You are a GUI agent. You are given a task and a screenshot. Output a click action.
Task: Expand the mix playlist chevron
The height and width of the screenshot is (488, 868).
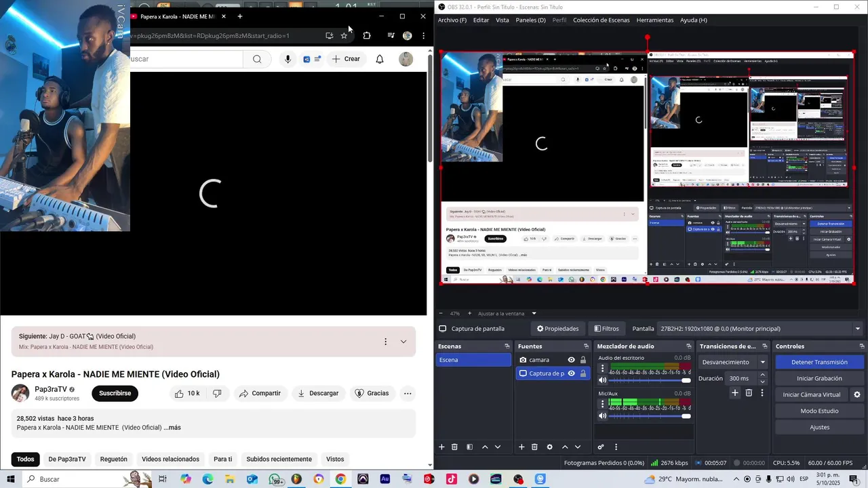[x=403, y=342]
